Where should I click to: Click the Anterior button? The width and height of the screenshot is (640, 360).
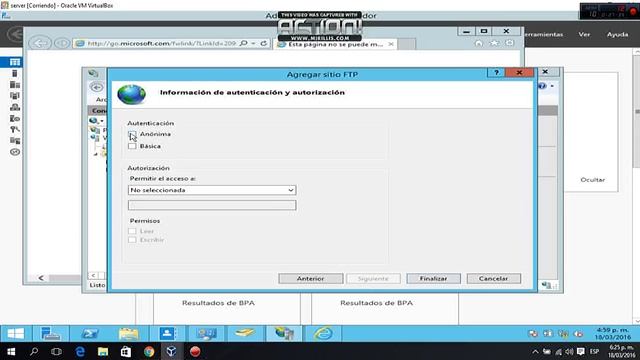pyautogui.click(x=311, y=278)
